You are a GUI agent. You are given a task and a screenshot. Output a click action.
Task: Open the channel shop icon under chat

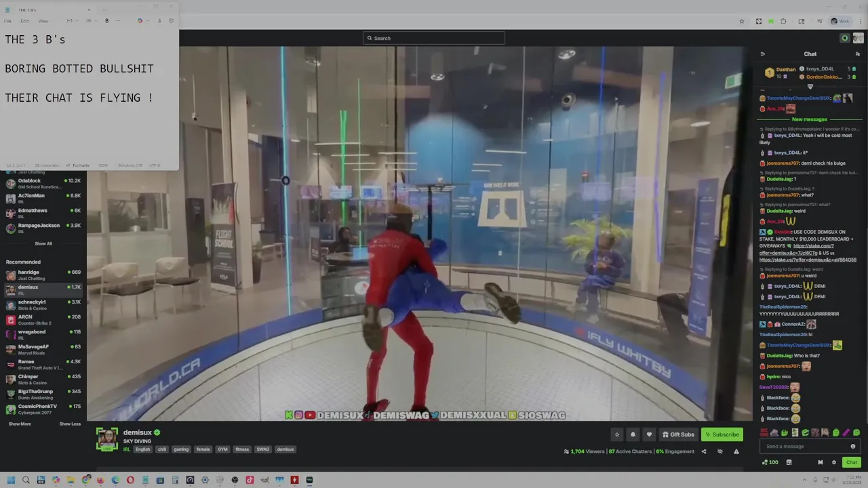789,462
